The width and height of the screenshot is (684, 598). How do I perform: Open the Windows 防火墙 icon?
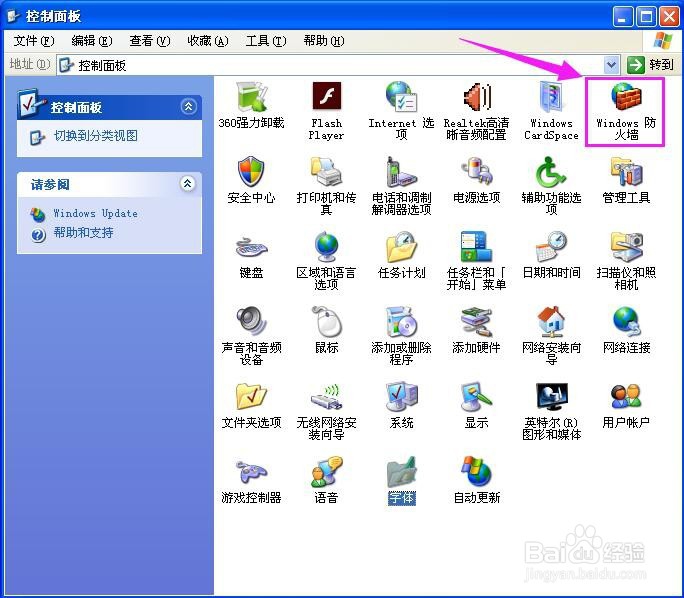[626, 96]
